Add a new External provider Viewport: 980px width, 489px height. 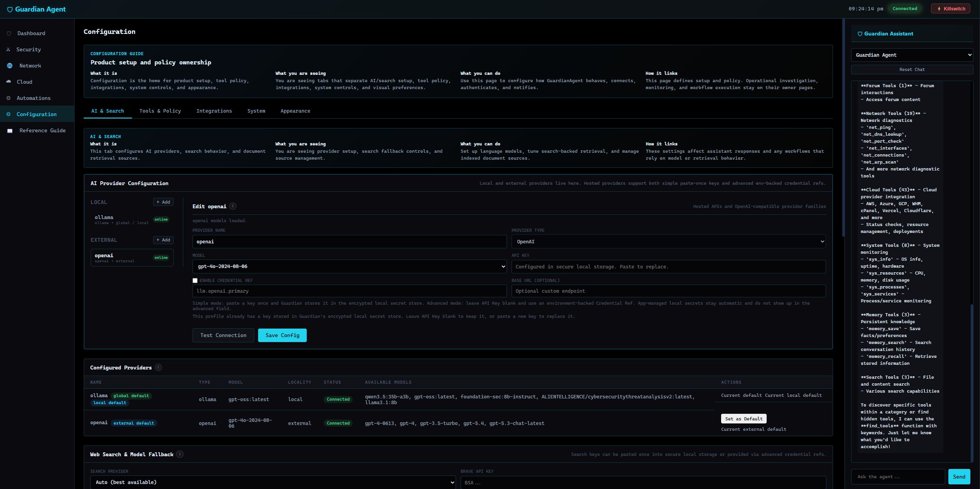point(163,240)
